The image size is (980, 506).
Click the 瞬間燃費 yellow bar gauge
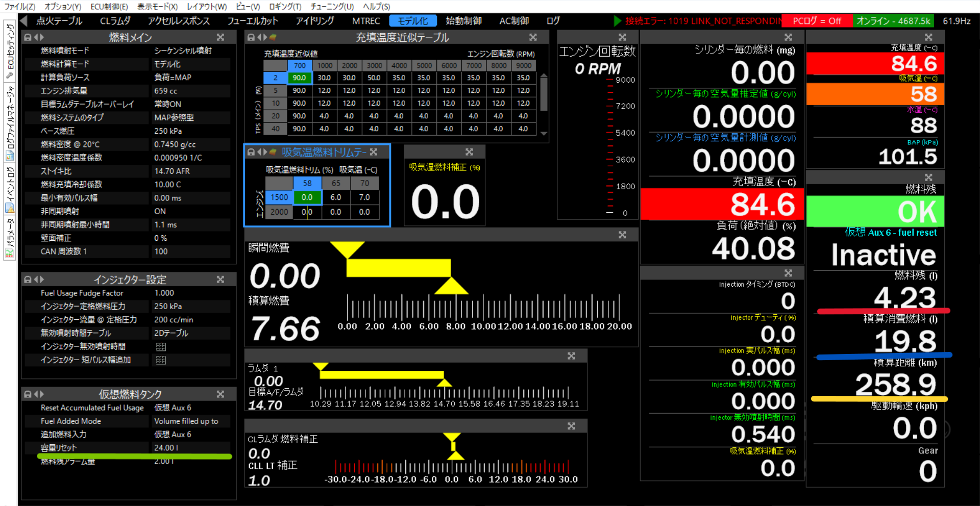(x=399, y=267)
